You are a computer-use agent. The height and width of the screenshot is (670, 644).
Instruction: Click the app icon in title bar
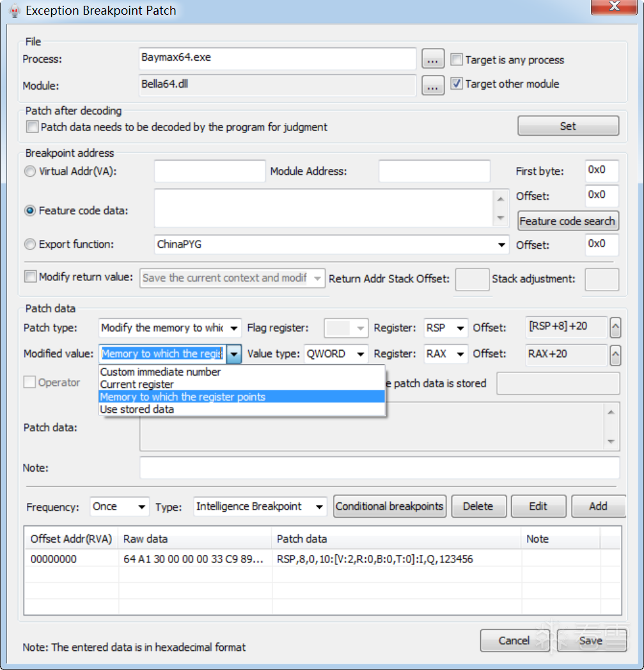coord(15,11)
